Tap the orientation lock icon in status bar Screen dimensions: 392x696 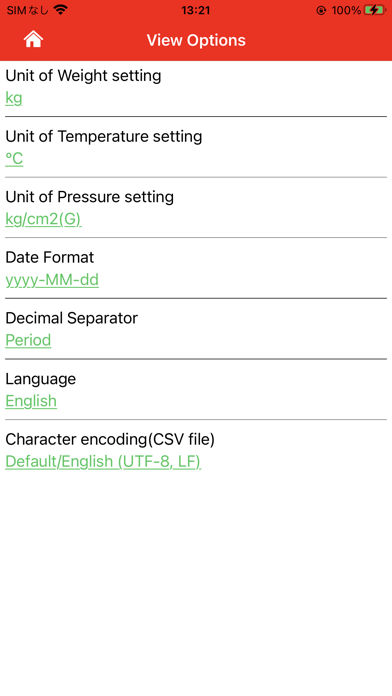click(321, 10)
